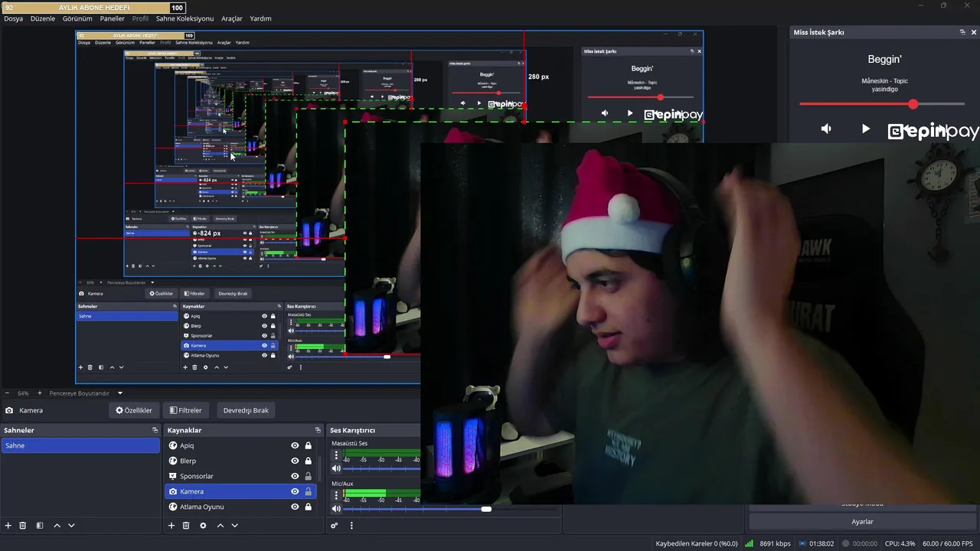Open the Görünüm menu
Screen dimensions: 980x551
pos(77,18)
